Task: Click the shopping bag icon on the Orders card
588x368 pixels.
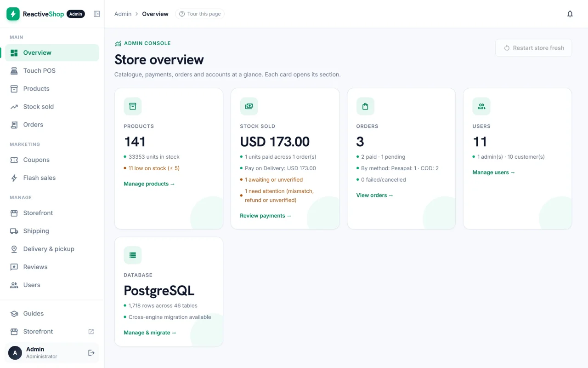Action: coord(365,106)
